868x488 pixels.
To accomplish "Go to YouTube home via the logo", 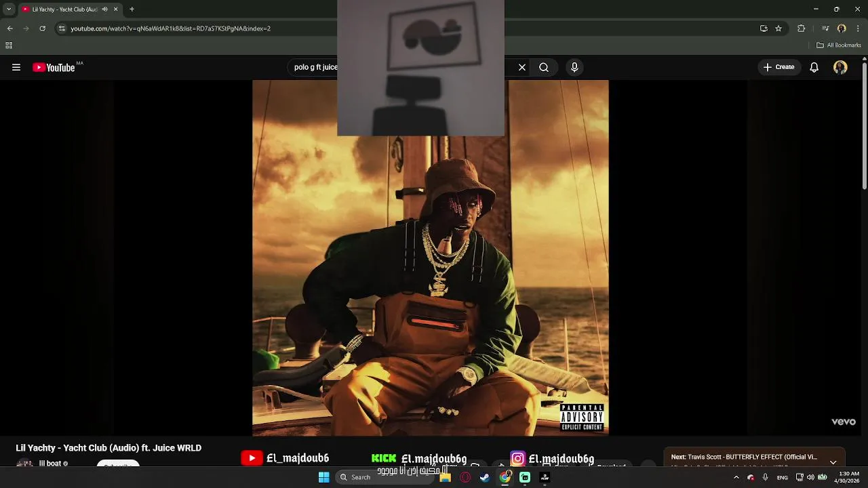I will coord(54,67).
